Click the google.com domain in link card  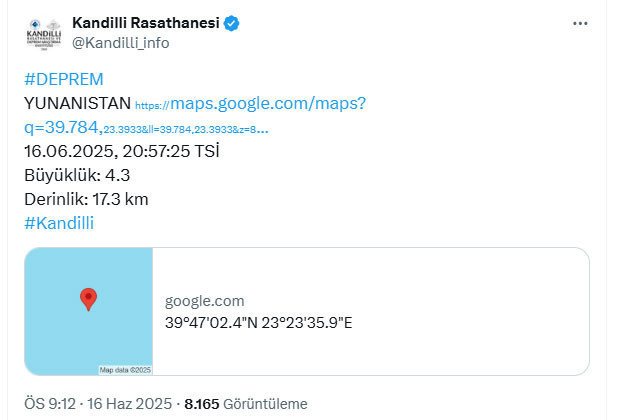click(205, 301)
